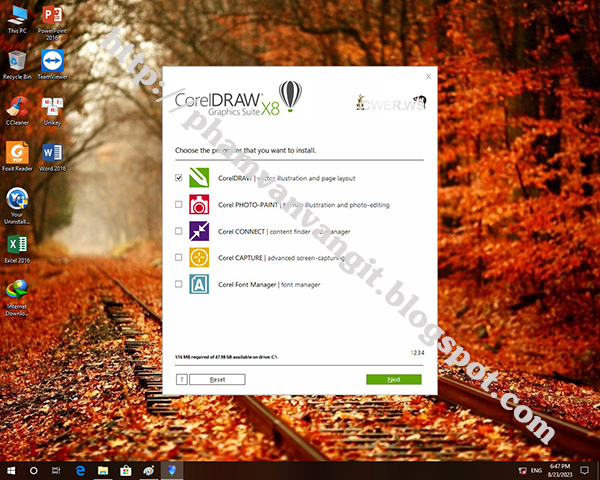Open Your Uninstaller desktop icon

(x=17, y=206)
